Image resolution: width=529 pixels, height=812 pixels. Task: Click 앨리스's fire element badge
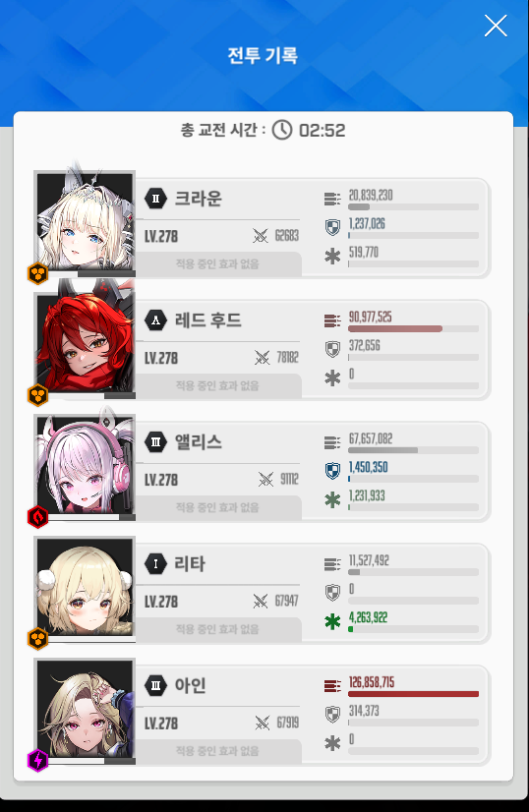(x=37, y=517)
